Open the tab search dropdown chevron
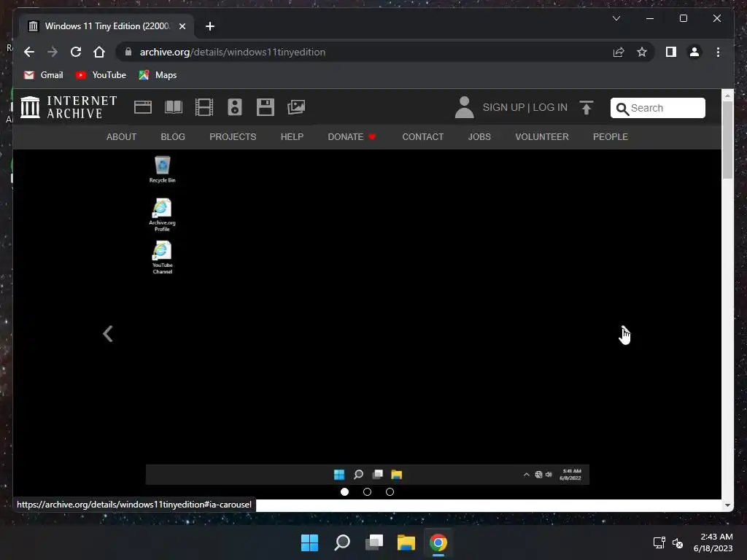The width and height of the screenshot is (747, 560). coord(616,18)
